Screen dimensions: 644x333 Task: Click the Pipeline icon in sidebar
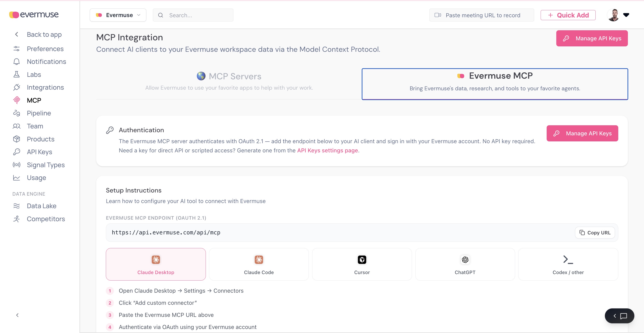tap(17, 113)
